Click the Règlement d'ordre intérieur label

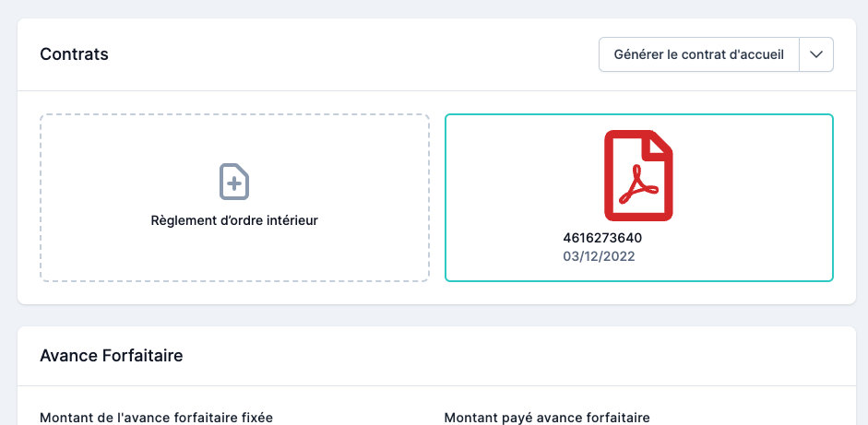click(234, 220)
